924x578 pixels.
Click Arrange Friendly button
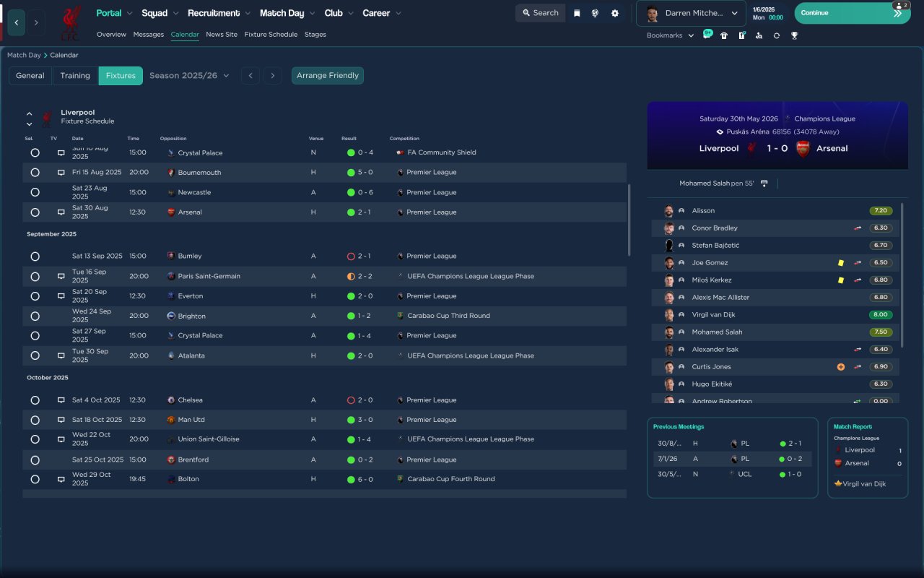click(328, 75)
